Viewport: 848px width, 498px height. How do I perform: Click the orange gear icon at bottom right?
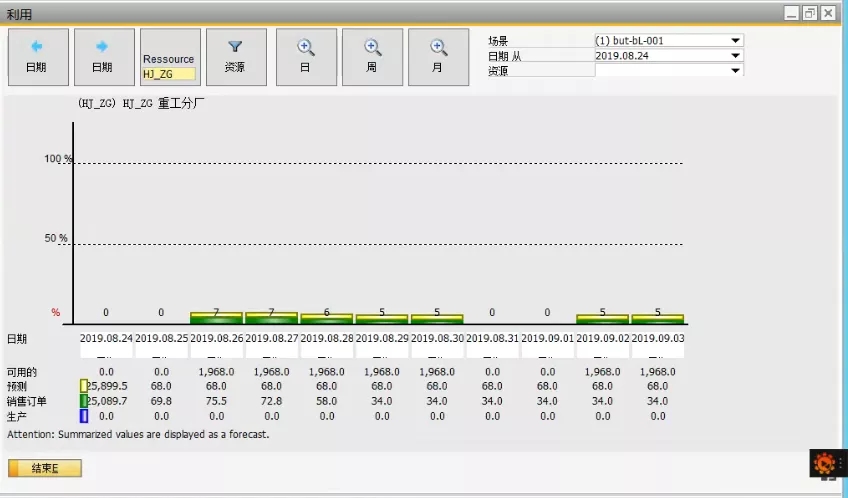[825, 463]
